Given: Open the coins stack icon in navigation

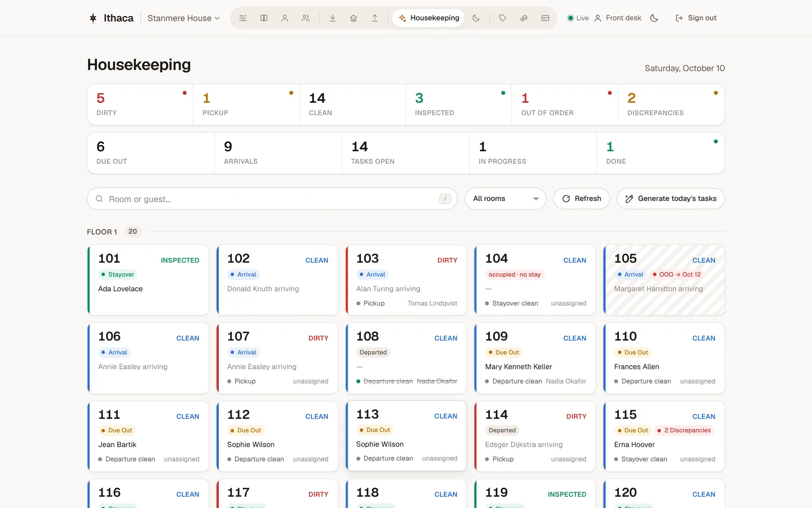Looking at the screenshot, I should (x=524, y=18).
